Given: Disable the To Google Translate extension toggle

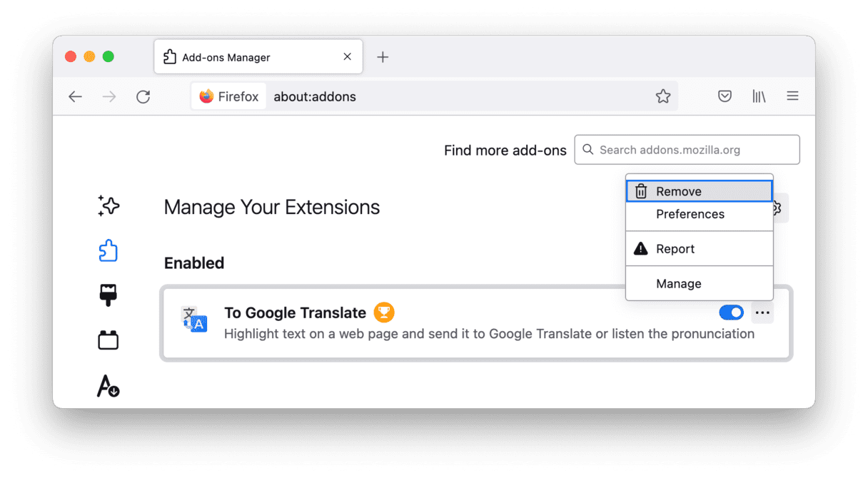Looking at the screenshot, I should coord(732,312).
